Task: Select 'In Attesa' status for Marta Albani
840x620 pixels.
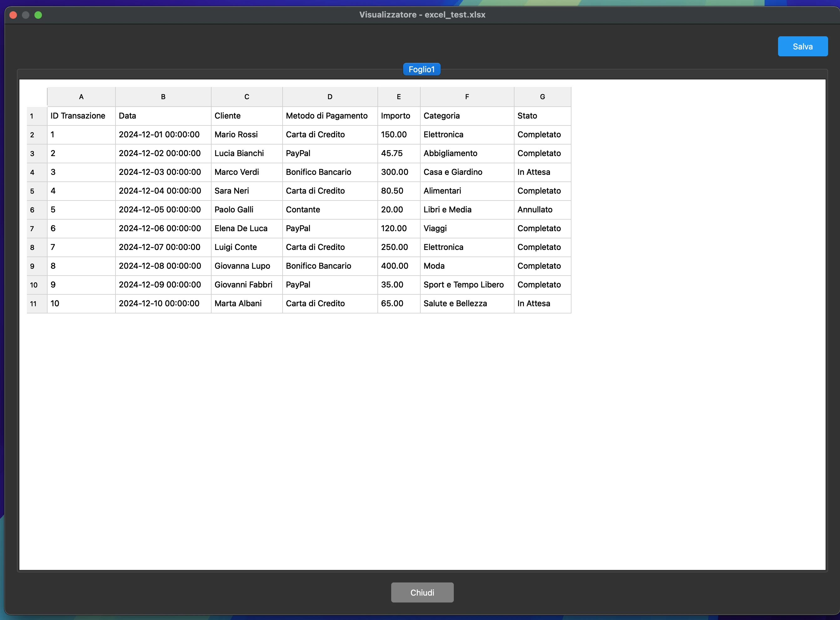Action: coord(542,303)
